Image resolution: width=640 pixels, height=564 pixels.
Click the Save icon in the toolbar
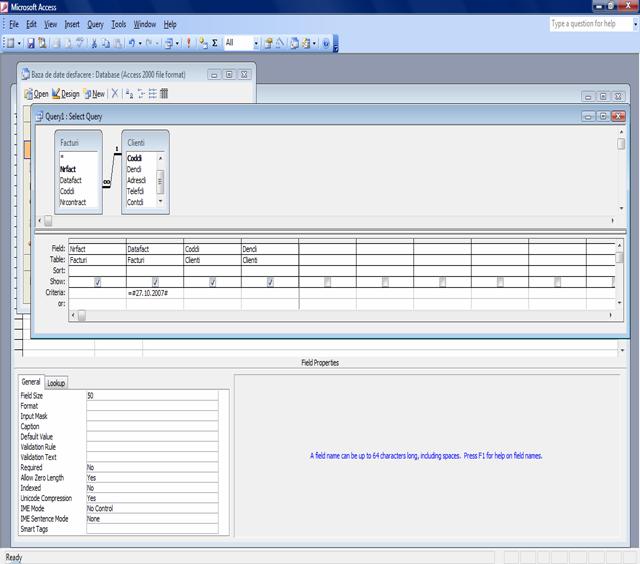coord(31,43)
